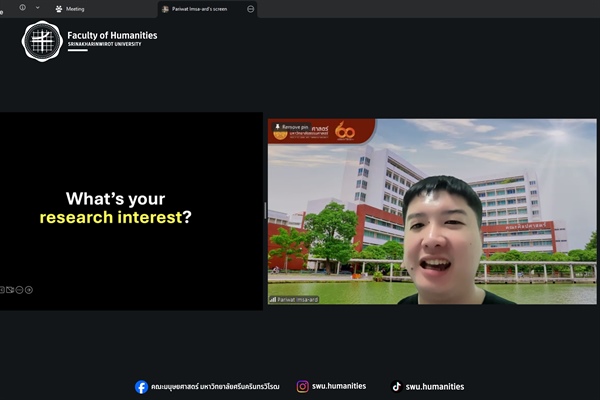
Task: Click the Faculty of Humanities logo
Action: tap(42, 41)
